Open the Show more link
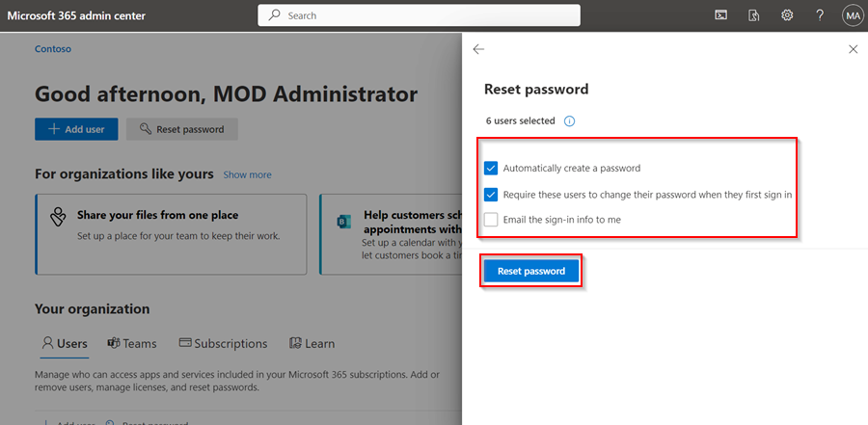 pos(248,174)
